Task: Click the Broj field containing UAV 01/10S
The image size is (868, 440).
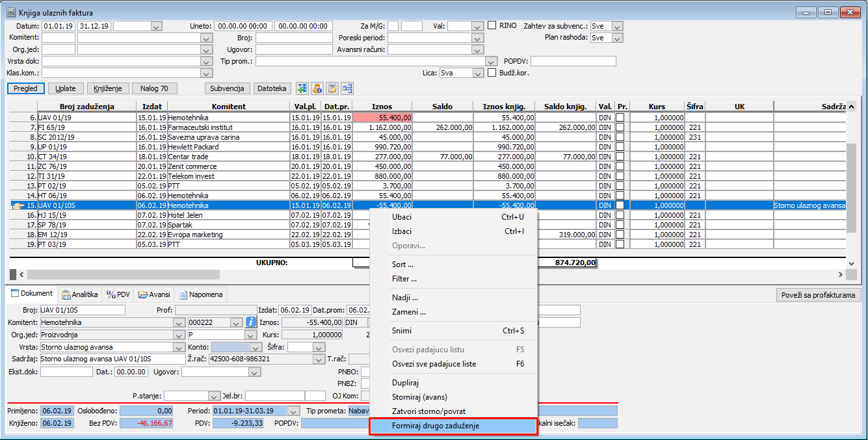Action: tap(82, 310)
